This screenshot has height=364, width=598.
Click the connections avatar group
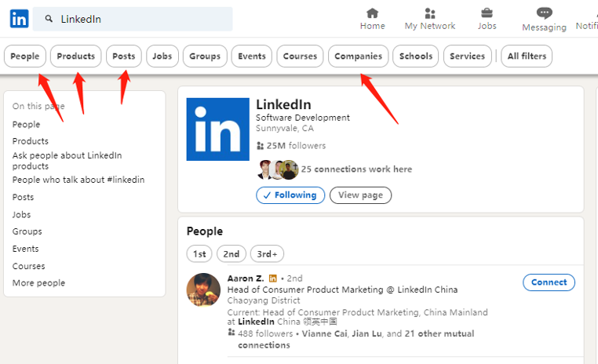click(278, 169)
